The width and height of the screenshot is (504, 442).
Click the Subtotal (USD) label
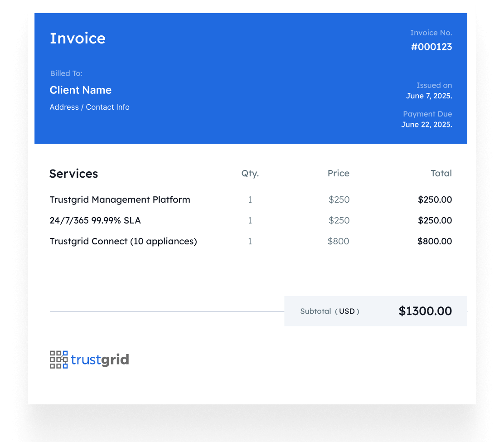[x=330, y=311]
